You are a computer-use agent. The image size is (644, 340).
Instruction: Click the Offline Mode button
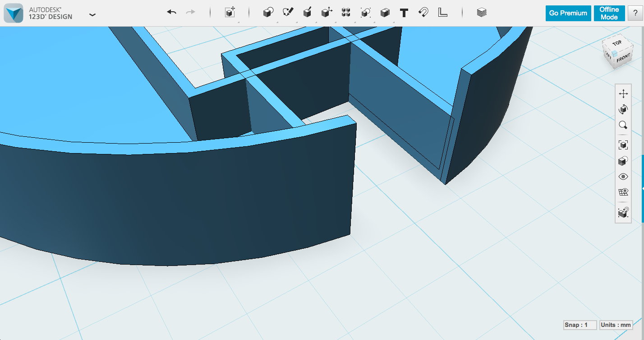pos(609,13)
